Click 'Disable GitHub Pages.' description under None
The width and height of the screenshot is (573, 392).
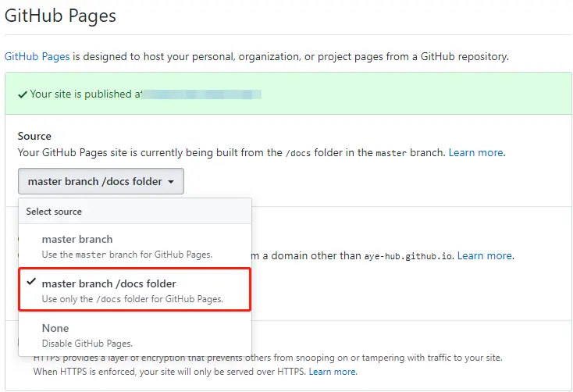[86, 343]
